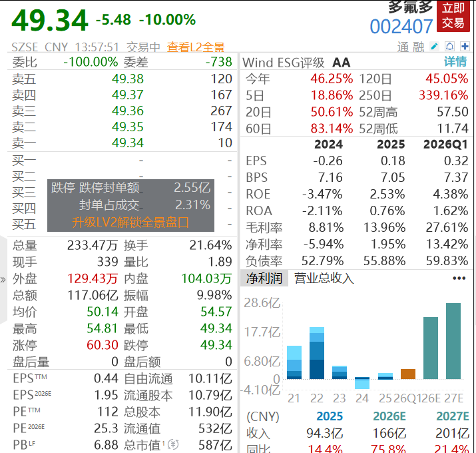Click 升级LV2解锁全景盘口 upgrade link

pyautogui.click(x=130, y=223)
